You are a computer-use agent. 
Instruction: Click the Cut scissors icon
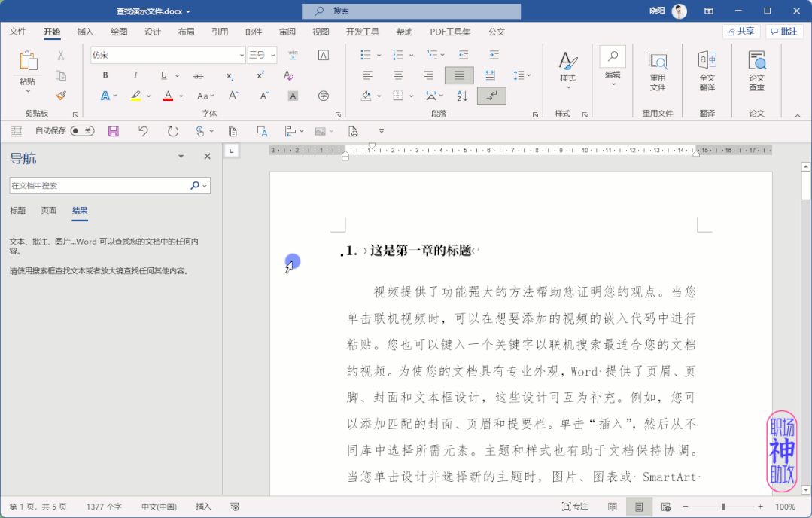coord(61,56)
